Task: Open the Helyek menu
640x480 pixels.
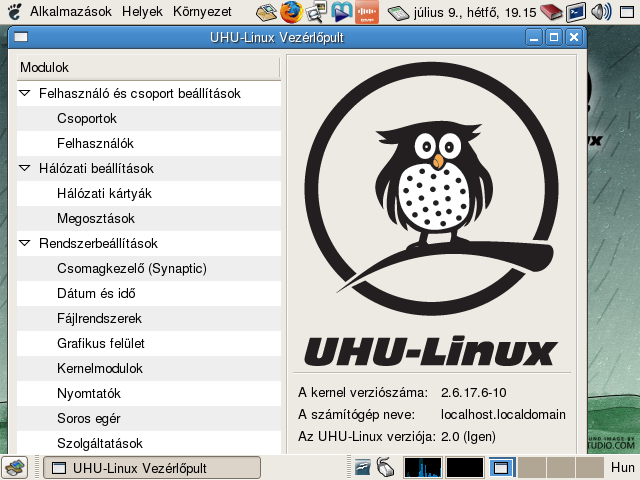Action: click(x=142, y=11)
